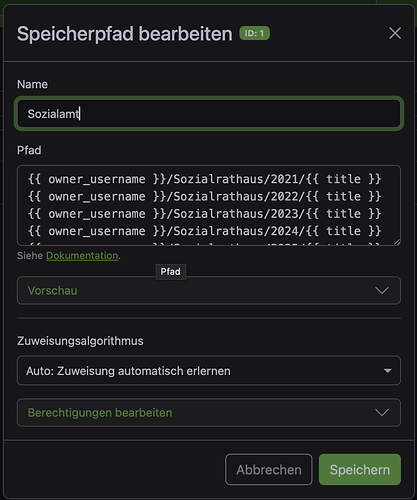Click the Pfad label above the textarea
This screenshot has height=500, width=417.
pyautogui.click(x=29, y=150)
